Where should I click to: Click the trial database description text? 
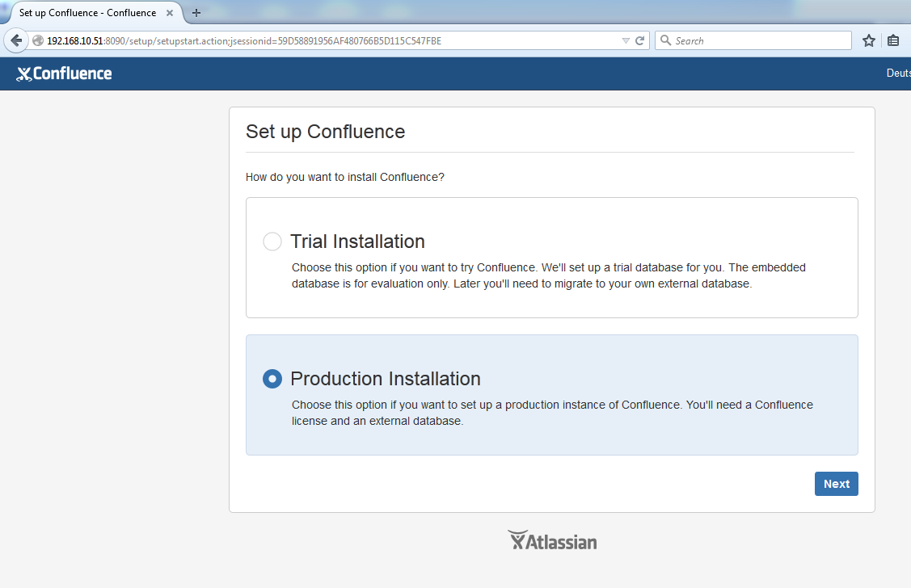click(548, 275)
